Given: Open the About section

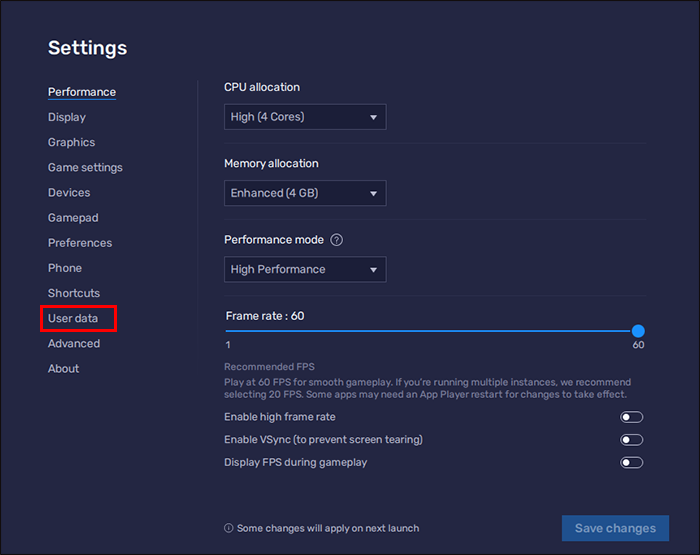Looking at the screenshot, I should click(x=63, y=368).
